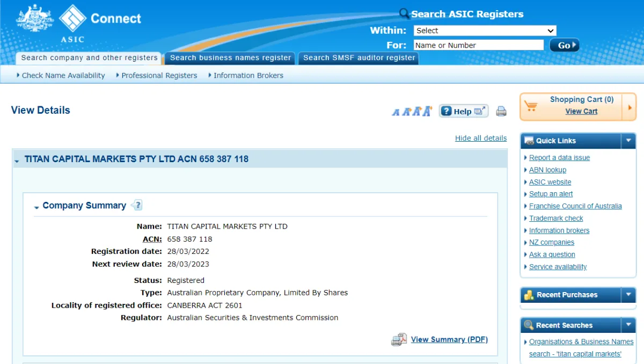Click the Company Summary help icon

tap(137, 205)
